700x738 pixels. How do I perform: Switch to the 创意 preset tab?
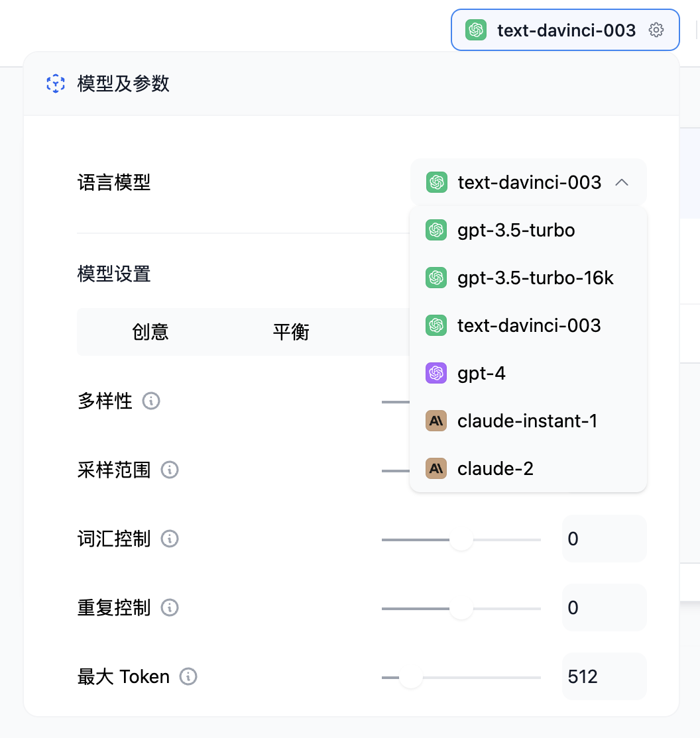[x=151, y=332]
